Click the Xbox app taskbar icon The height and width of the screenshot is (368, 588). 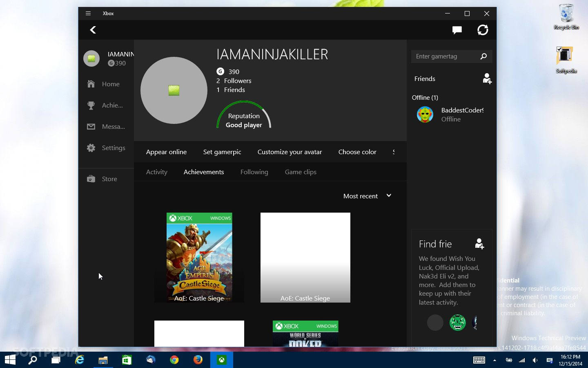[222, 360]
